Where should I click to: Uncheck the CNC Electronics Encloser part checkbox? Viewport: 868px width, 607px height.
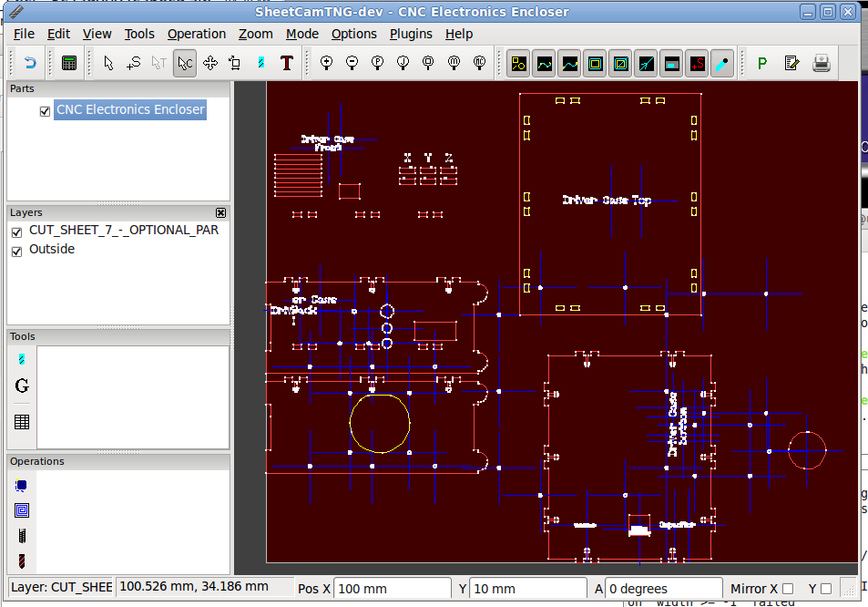pos(45,111)
